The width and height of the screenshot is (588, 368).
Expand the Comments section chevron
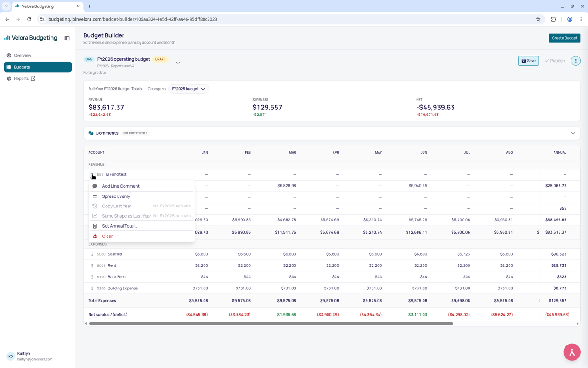click(x=573, y=133)
